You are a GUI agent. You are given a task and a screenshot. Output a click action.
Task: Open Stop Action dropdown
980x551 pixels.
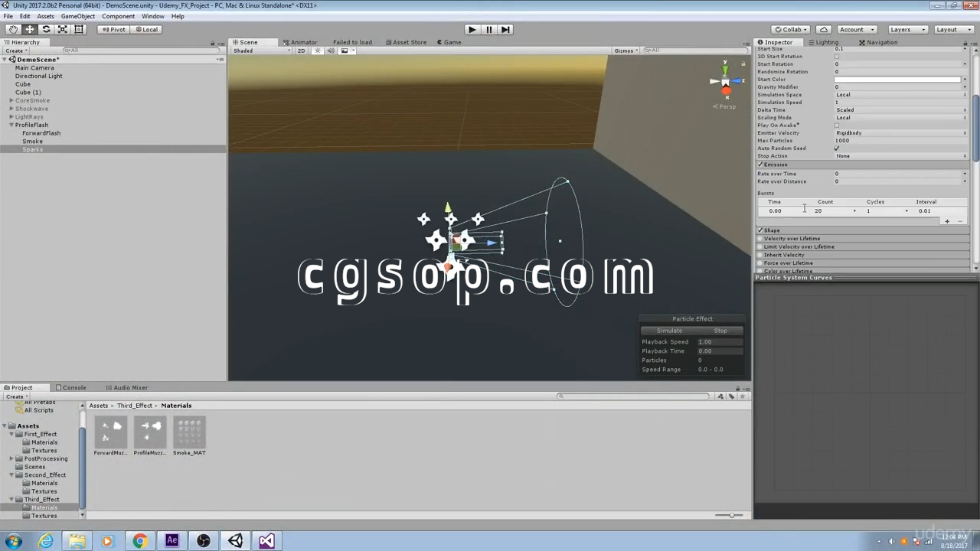[900, 156]
